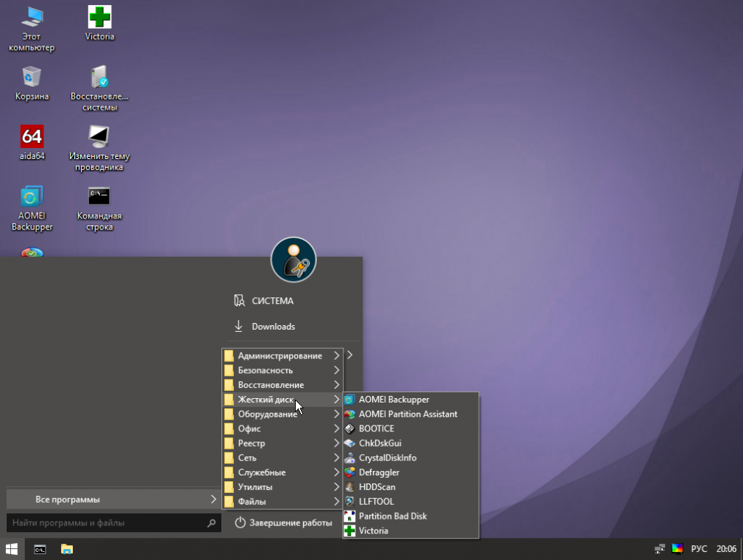Click the AOMEI Backupper icon in the submenu
The image size is (743, 560).
[x=349, y=400]
